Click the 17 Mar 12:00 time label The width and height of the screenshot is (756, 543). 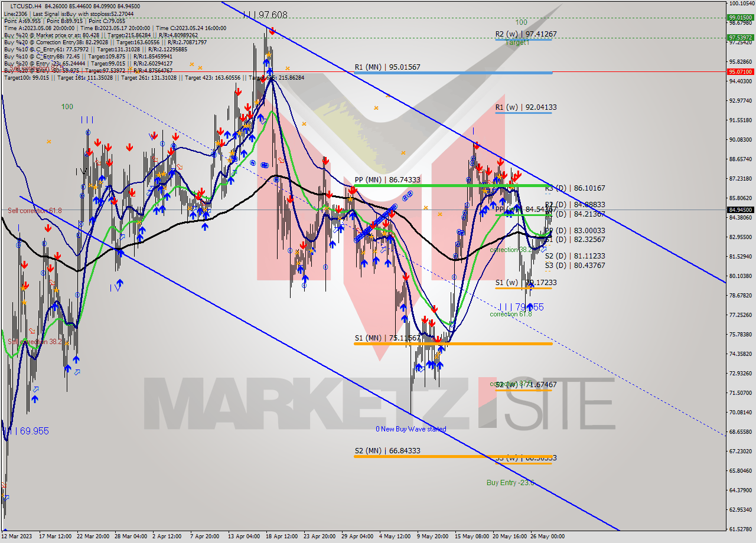[x=55, y=537]
